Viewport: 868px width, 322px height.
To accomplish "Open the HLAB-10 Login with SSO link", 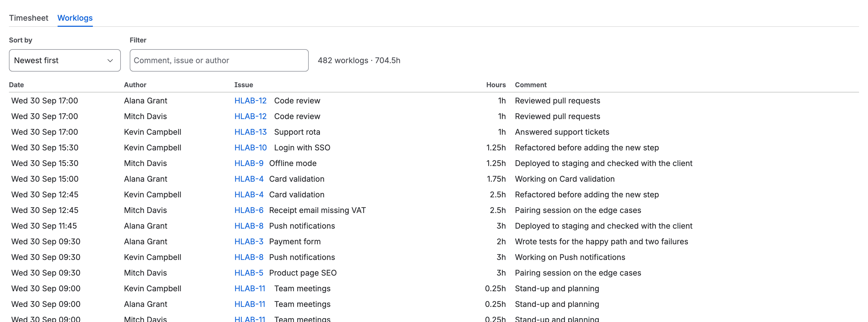I will click(x=250, y=148).
